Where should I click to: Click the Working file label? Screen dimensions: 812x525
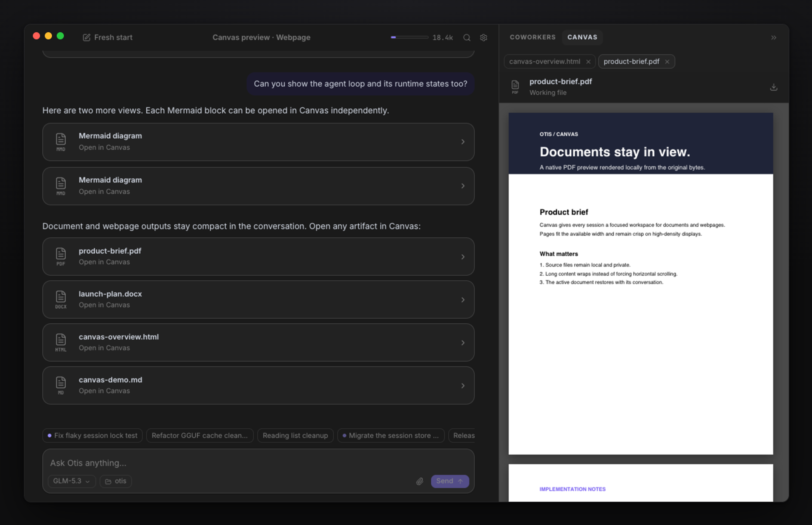[548, 93]
